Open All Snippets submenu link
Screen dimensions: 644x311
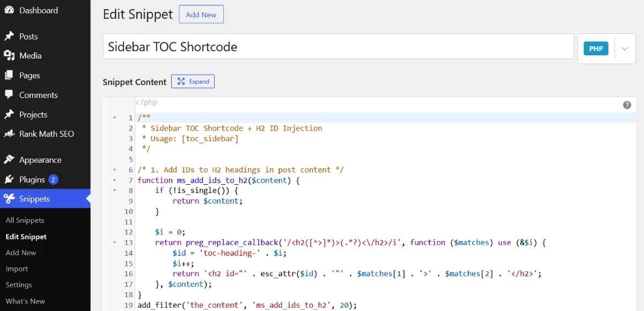pyautogui.click(x=25, y=220)
